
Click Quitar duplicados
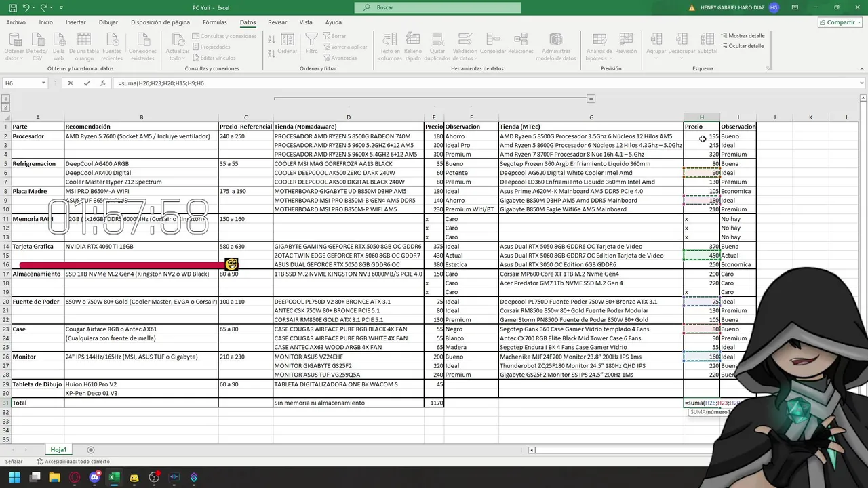point(437,46)
